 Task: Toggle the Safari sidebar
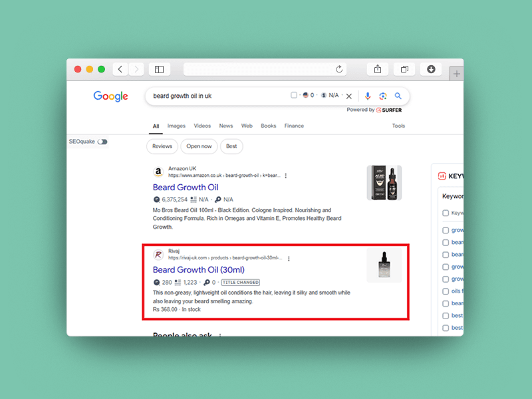click(x=160, y=69)
